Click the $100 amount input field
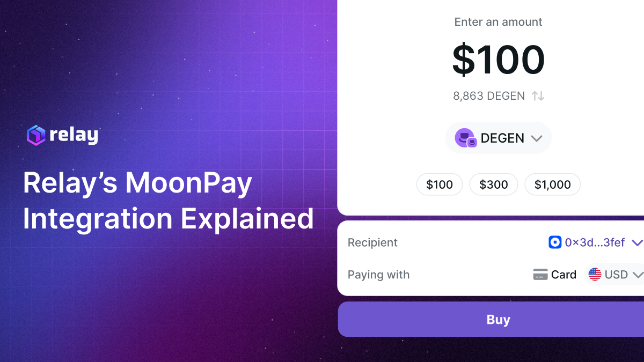This screenshot has width=644, height=362. pyautogui.click(x=499, y=59)
